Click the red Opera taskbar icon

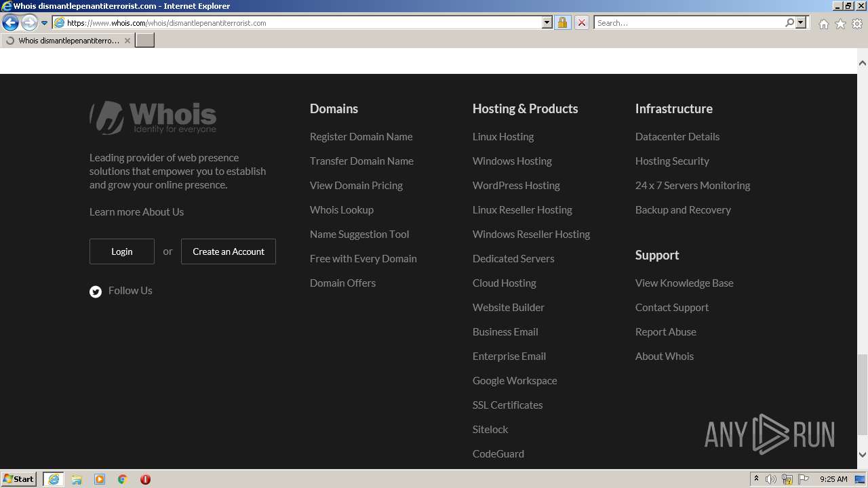pyautogui.click(x=145, y=479)
